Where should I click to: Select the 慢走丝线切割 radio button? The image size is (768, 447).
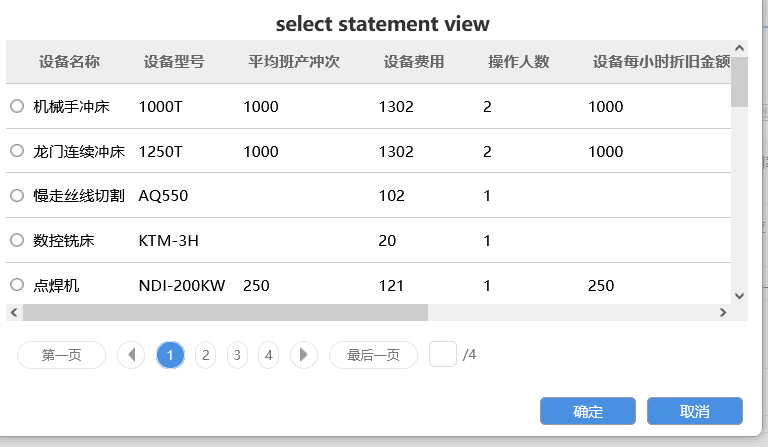(17, 196)
